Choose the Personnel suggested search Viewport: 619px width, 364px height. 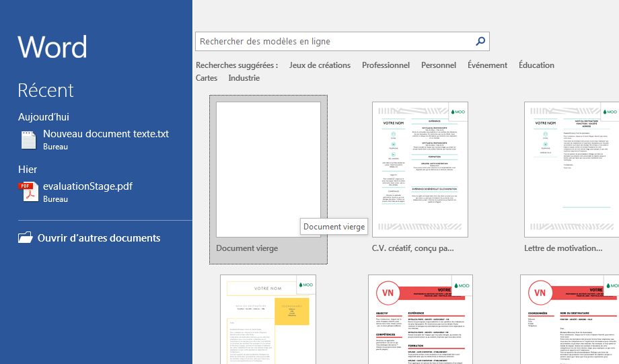click(x=439, y=65)
